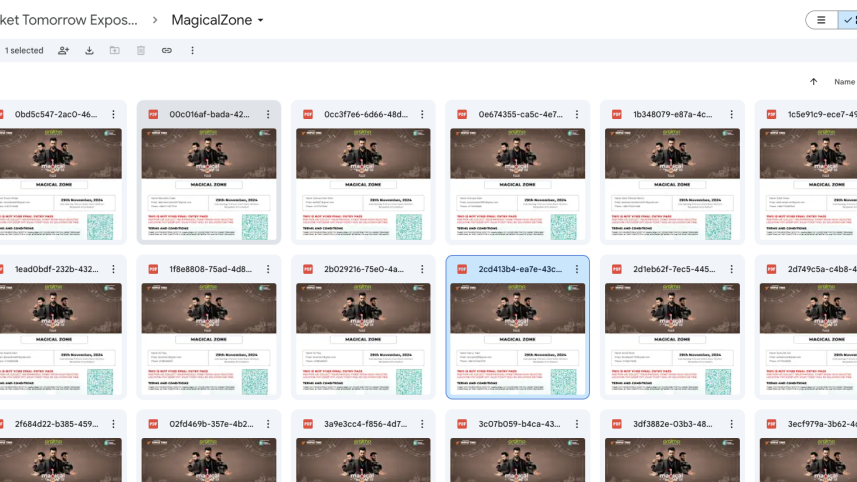Click file name 2d749c5a-c4b8
Viewport: 857px width, 482px height.
tap(822, 269)
